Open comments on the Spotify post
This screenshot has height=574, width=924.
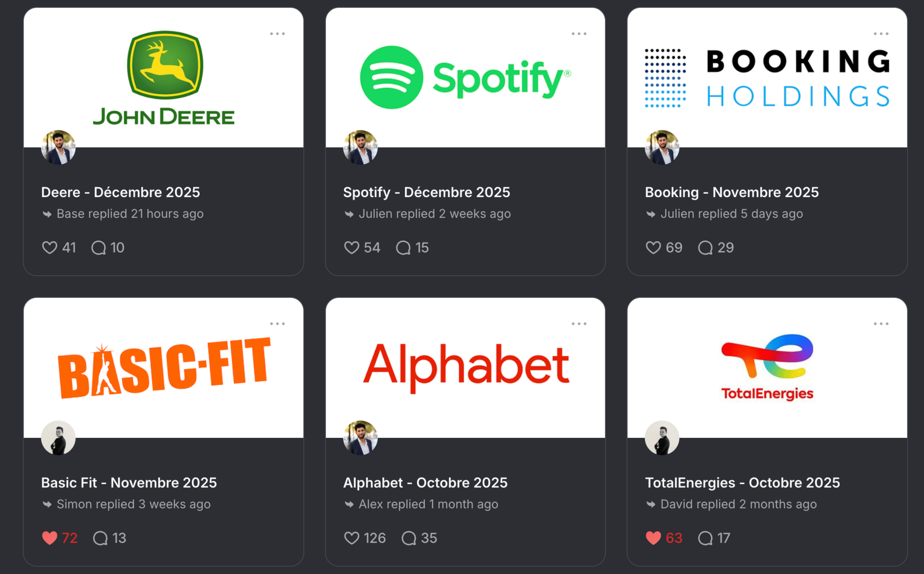pos(403,248)
